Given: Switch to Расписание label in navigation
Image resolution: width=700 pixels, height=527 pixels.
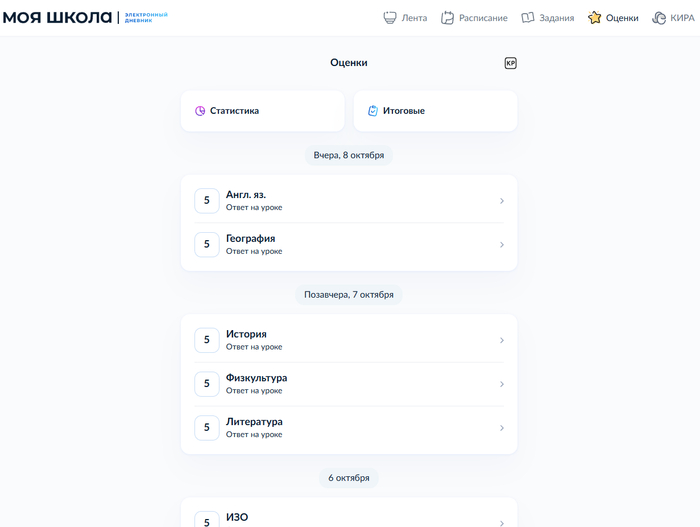Looking at the screenshot, I should (483, 18).
